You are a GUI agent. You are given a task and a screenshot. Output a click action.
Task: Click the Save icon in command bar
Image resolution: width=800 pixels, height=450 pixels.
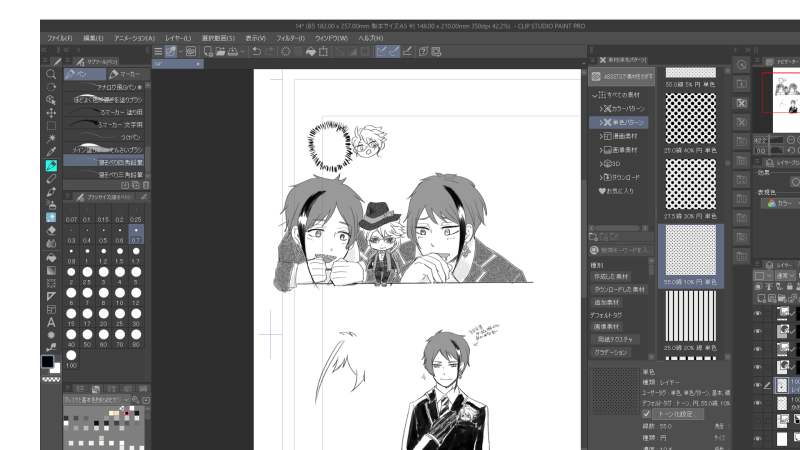(233, 51)
